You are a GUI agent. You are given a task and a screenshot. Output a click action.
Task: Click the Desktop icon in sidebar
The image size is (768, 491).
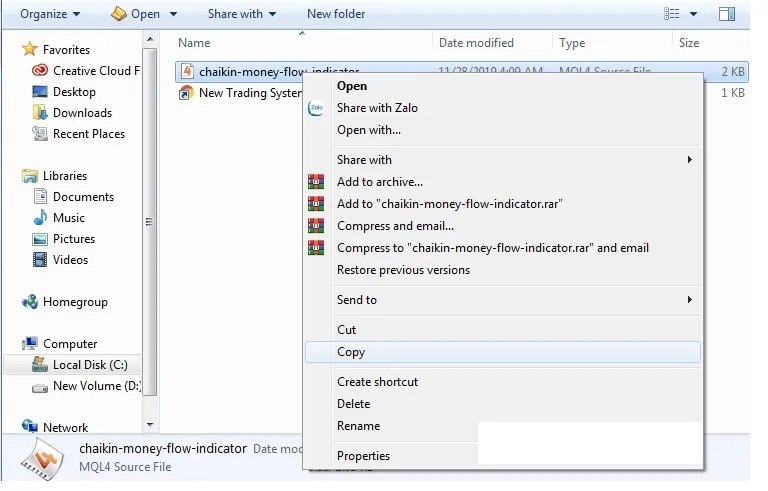pos(40,92)
